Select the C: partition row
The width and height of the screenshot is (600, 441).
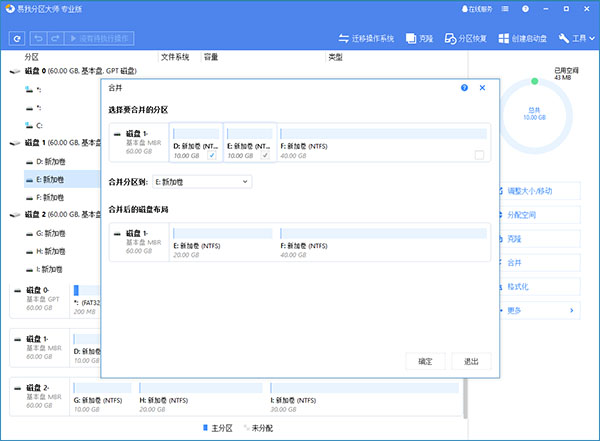tap(62, 125)
